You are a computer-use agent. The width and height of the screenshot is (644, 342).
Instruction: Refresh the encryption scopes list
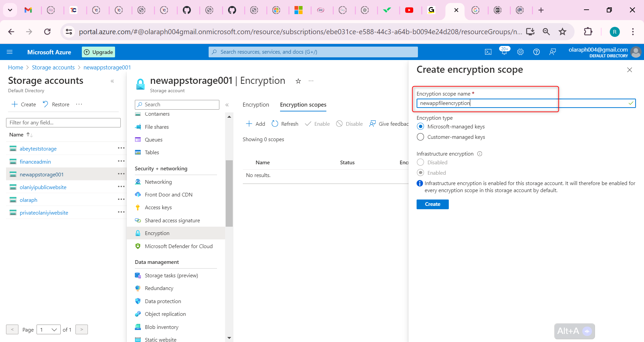pyautogui.click(x=285, y=124)
